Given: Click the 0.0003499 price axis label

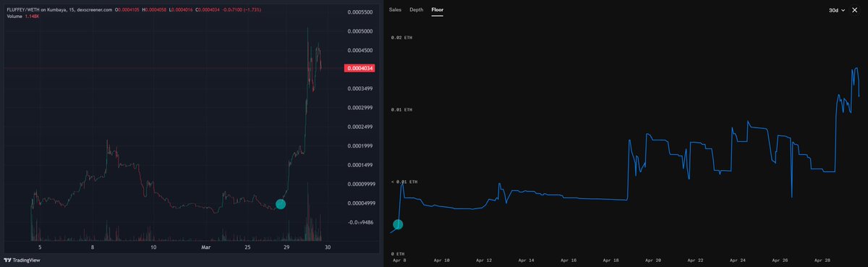Looking at the screenshot, I should tap(359, 88).
